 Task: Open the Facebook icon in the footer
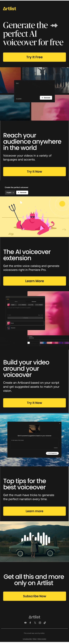tap(30, 622)
